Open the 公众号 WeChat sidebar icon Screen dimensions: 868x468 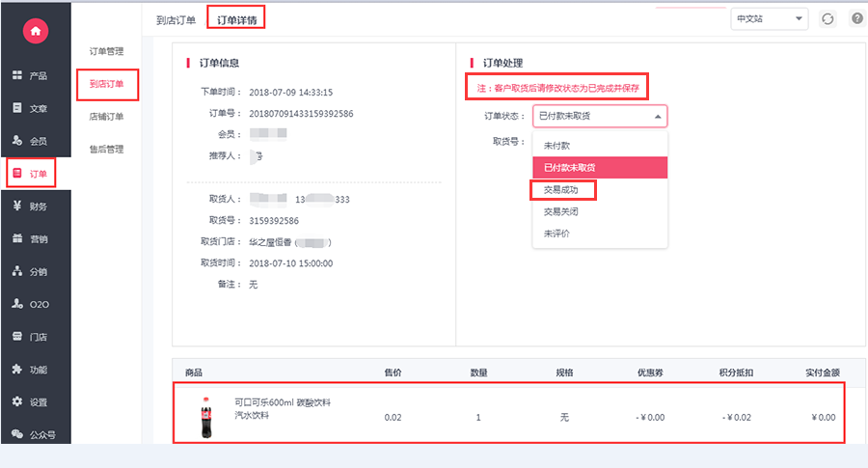[x=17, y=434]
